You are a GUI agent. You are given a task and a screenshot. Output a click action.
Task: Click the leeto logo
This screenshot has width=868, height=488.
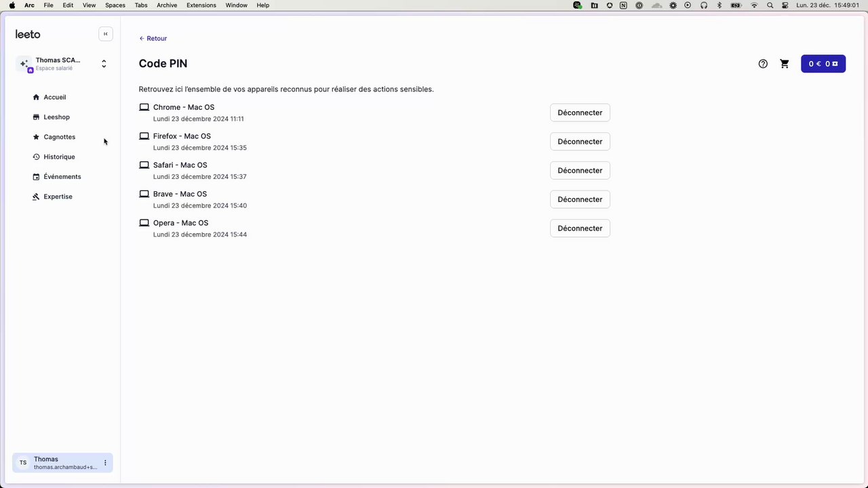point(28,34)
